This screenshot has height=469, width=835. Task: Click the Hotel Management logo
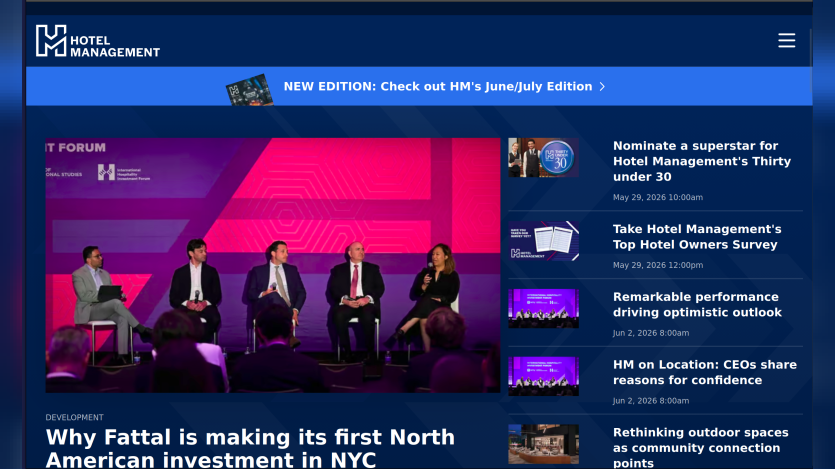pyautogui.click(x=98, y=41)
